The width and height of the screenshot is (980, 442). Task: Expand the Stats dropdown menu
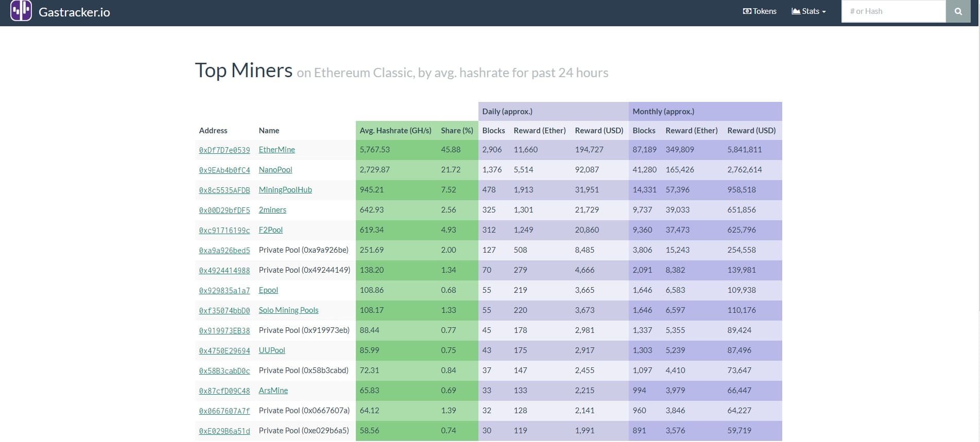(809, 11)
